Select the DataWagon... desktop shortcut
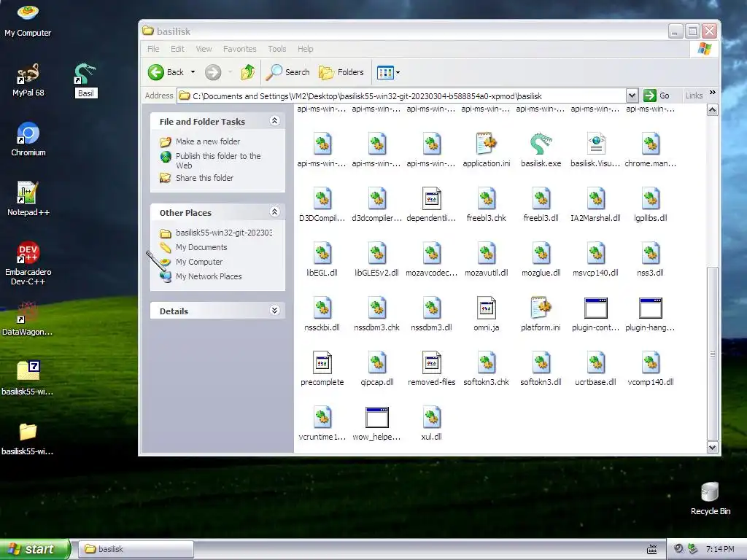Screen dimensions: 747x560 click(28, 319)
